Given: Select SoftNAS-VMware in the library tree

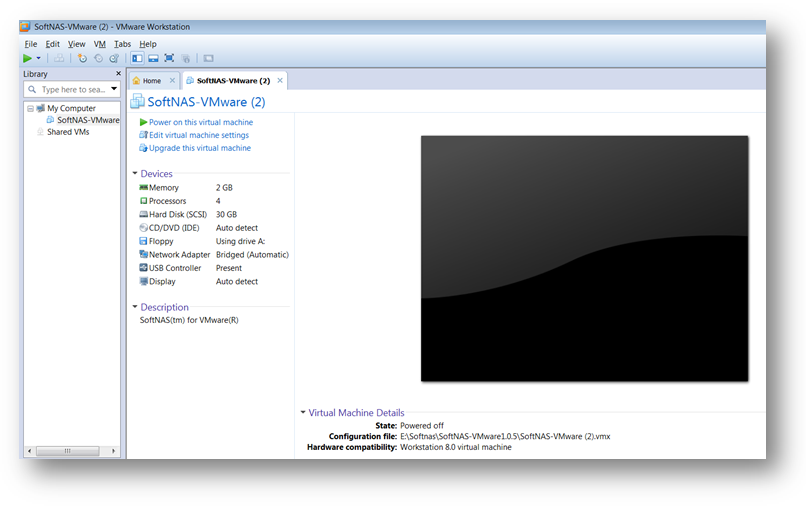Looking at the screenshot, I should pyautogui.click(x=88, y=120).
